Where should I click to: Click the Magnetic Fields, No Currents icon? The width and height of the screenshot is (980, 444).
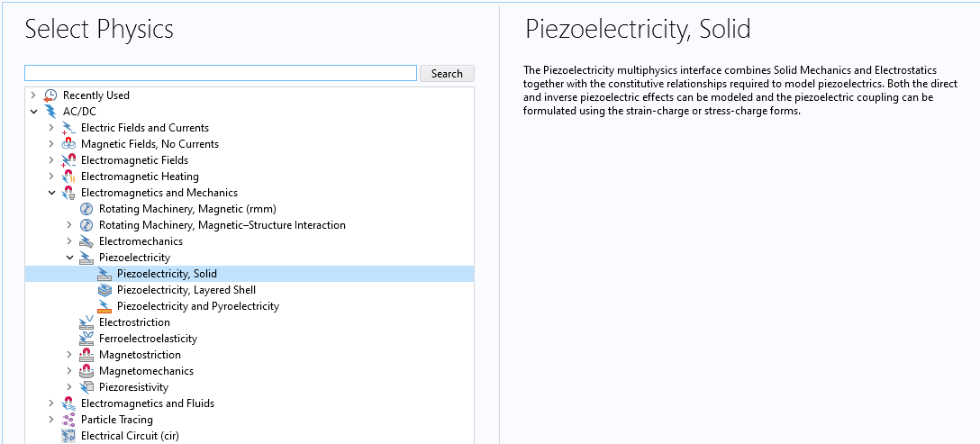coord(68,144)
